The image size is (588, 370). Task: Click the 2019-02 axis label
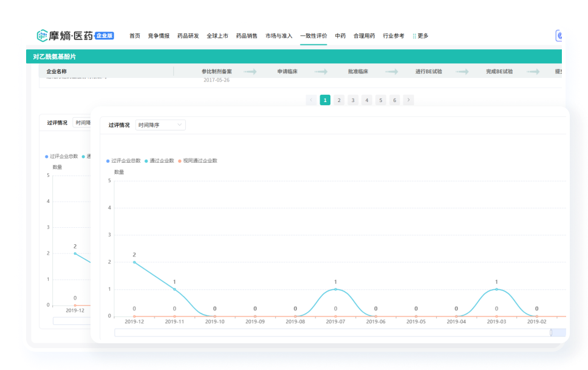click(x=536, y=321)
